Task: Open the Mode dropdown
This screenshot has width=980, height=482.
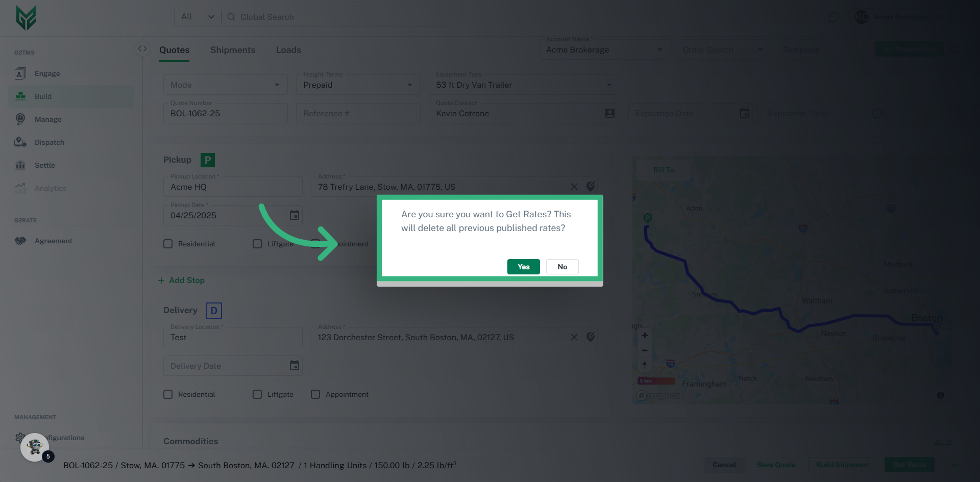Action: [x=226, y=85]
